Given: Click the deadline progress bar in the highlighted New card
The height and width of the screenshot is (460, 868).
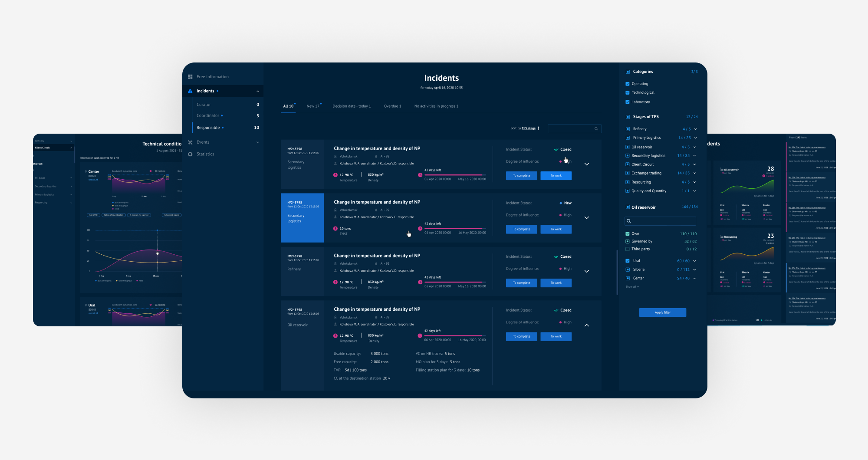Looking at the screenshot, I should [x=455, y=229].
